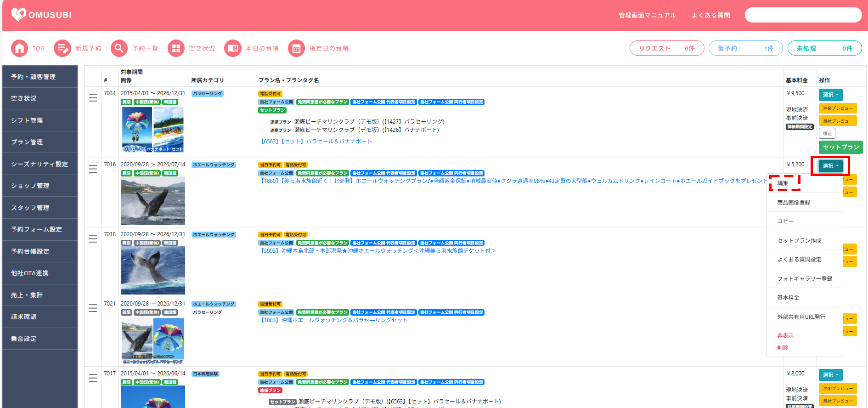Open the 管理画面マニュアル link
Screen dimensions: 868x408
647,15
